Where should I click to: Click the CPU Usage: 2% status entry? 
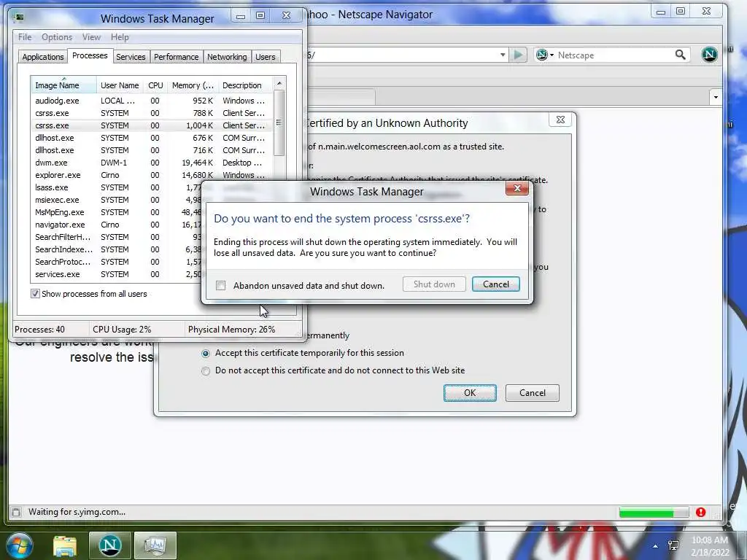[122, 329]
